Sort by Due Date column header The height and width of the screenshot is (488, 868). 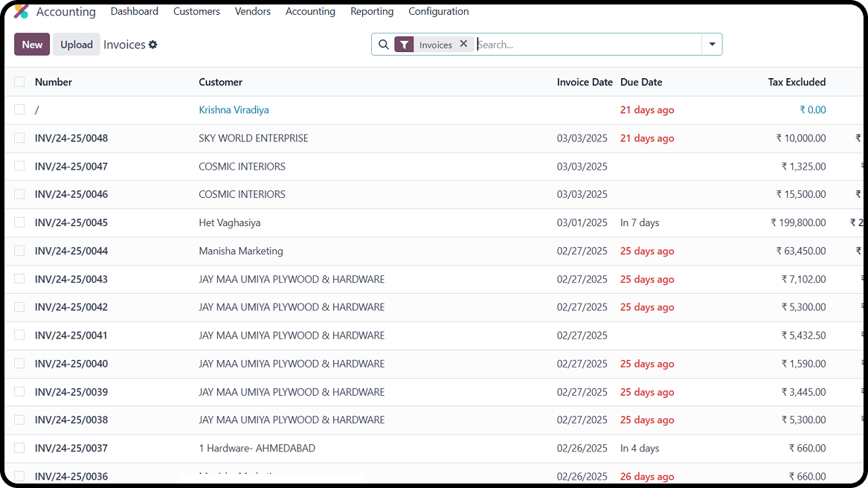641,82
